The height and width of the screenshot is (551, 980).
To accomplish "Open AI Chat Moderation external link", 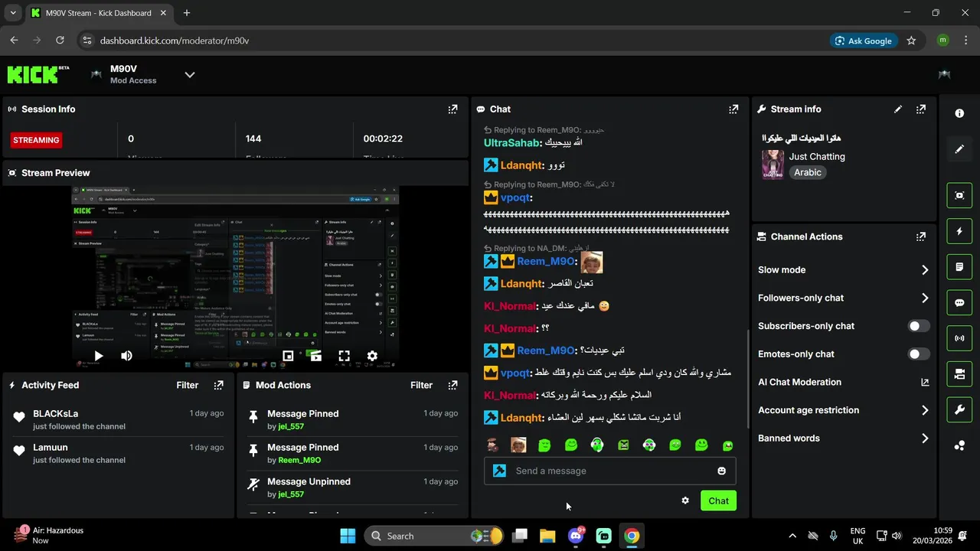I will coord(925,383).
